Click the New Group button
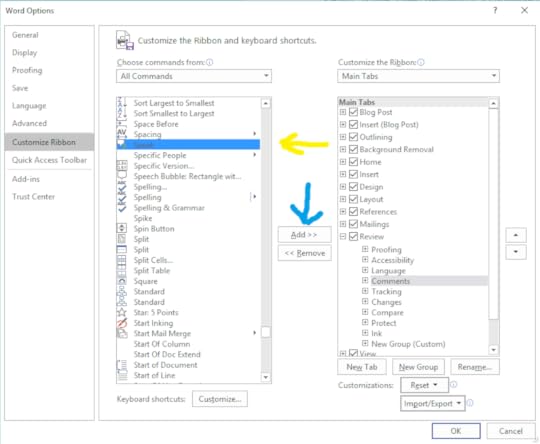The image size is (540, 444). pos(418,367)
